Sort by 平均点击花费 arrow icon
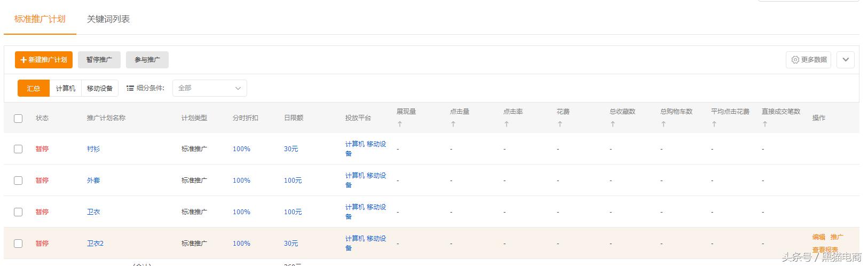 pyautogui.click(x=714, y=124)
